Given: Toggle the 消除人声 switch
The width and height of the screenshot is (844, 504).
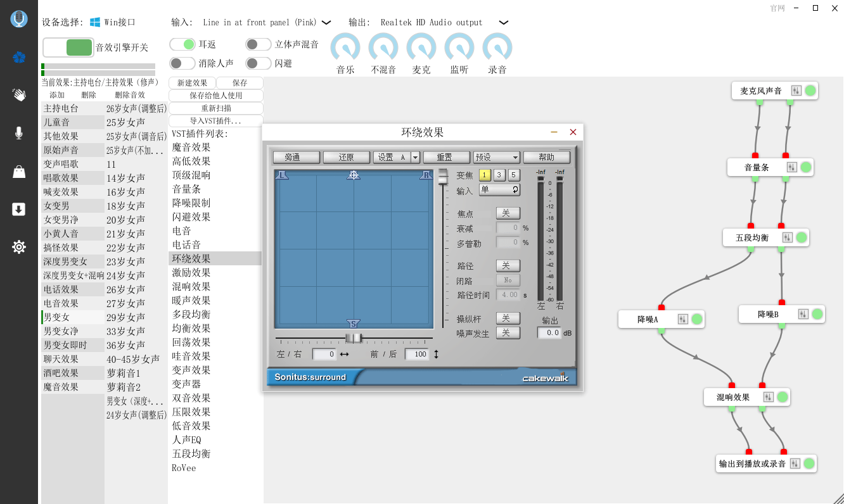Looking at the screenshot, I should click(182, 63).
